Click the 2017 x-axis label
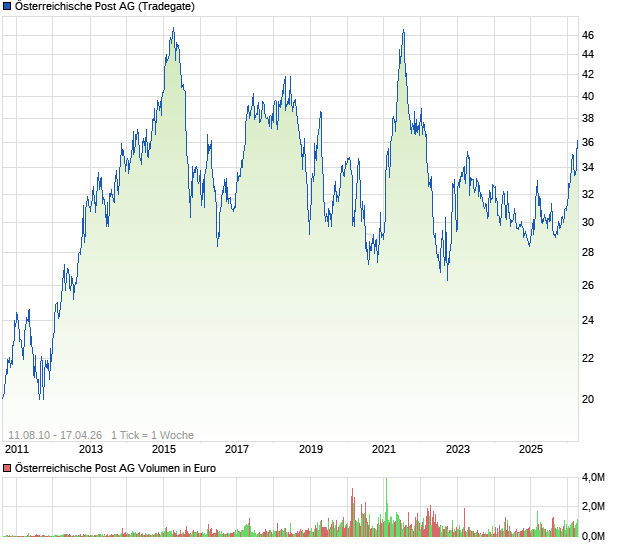This screenshot has width=620, height=546. pos(237,449)
